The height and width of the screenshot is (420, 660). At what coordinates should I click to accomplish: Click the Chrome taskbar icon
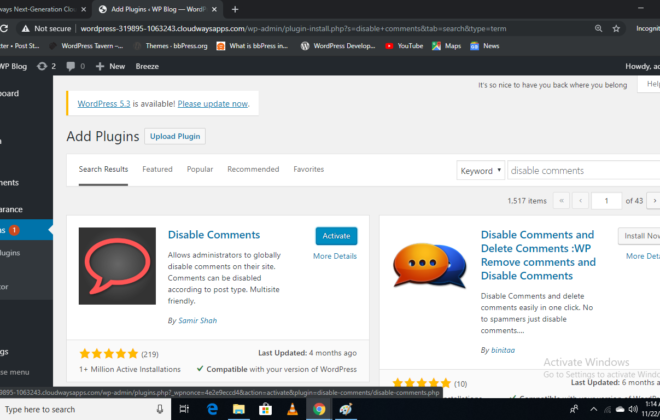tap(319, 409)
